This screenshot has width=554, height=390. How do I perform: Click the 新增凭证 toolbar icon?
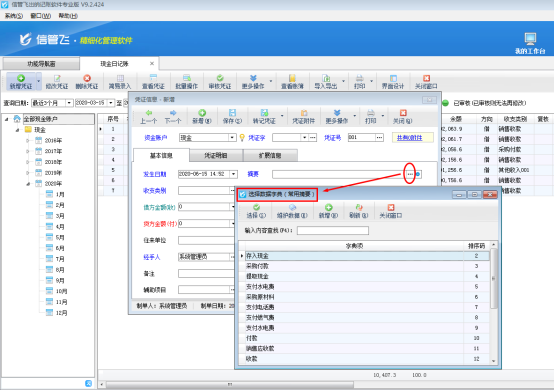pos(21,81)
